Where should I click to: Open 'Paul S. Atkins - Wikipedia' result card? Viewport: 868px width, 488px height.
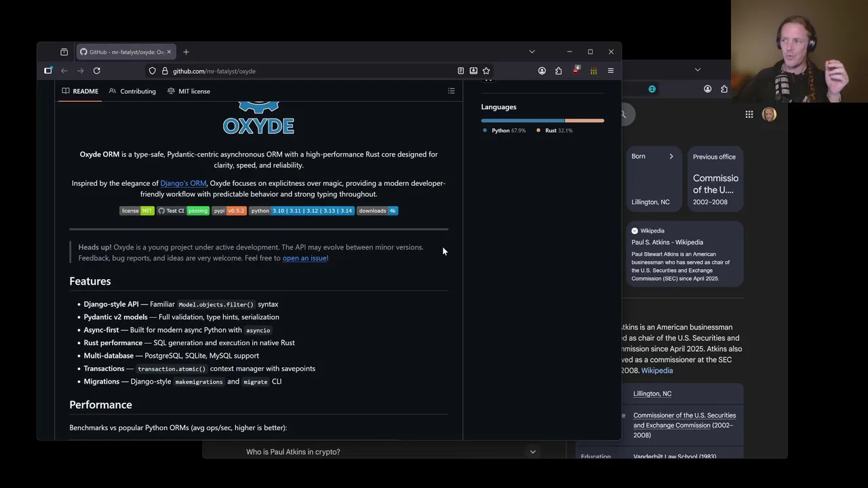(x=684, y=255)
